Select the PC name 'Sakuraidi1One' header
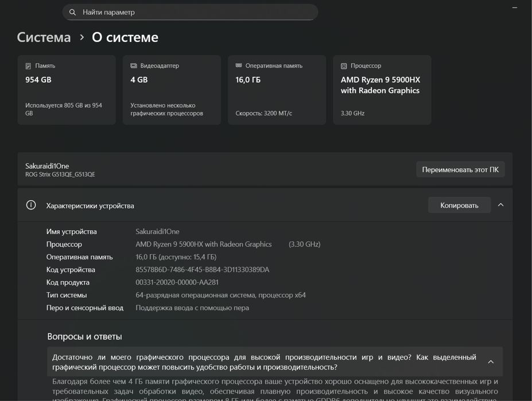Viewport: 532px width, 401px height. click(47, 166)
